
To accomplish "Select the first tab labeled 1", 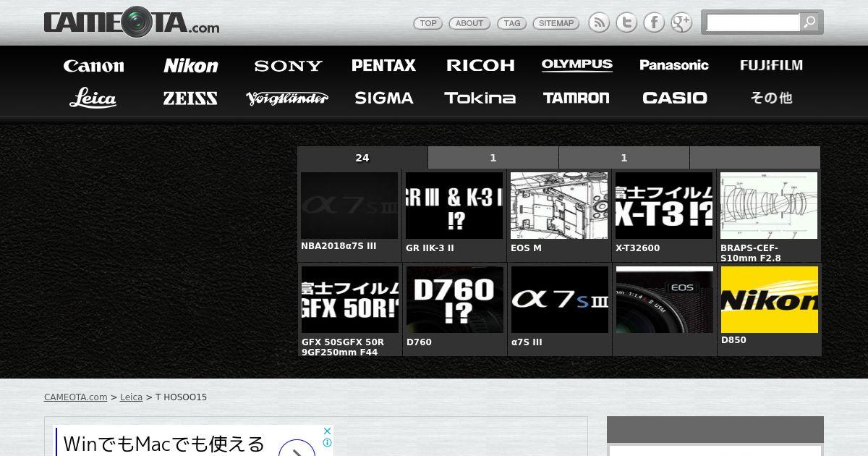I will (x=493, y=158).
